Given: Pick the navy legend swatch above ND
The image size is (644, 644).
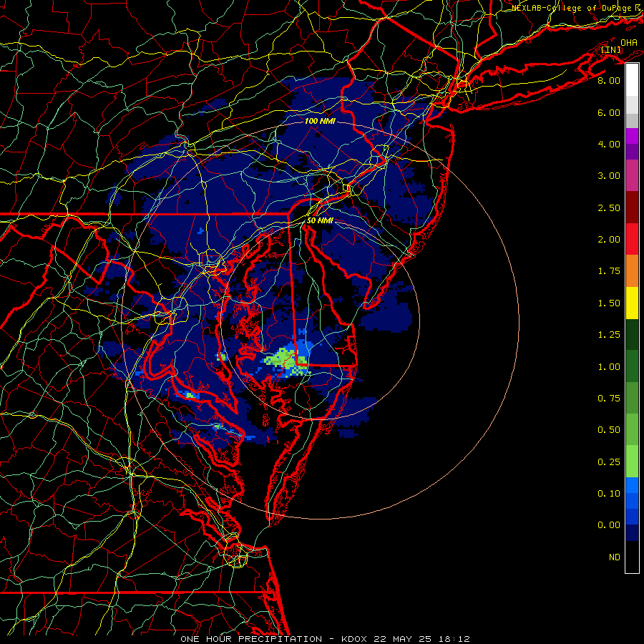Looking at the screenshot, I should [x=632, y=533].
